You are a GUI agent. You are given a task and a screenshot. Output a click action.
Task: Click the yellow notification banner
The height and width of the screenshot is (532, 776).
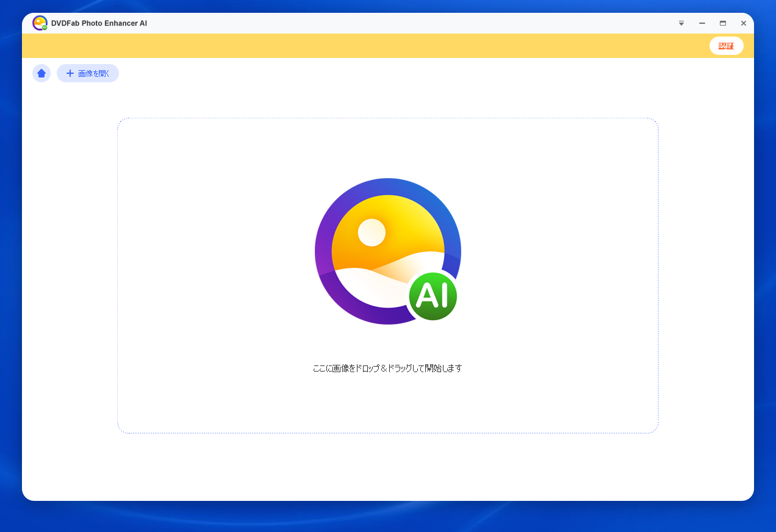click(366, 46)
